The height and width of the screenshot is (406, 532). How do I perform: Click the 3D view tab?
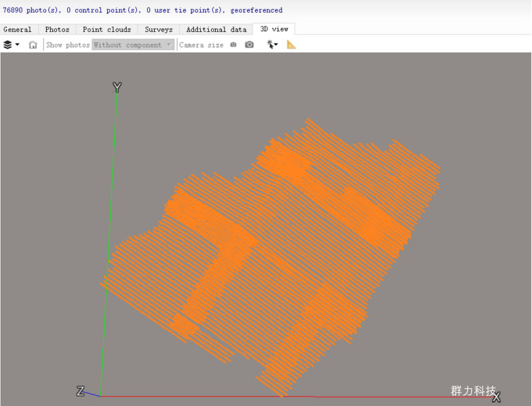coord(274,28)
